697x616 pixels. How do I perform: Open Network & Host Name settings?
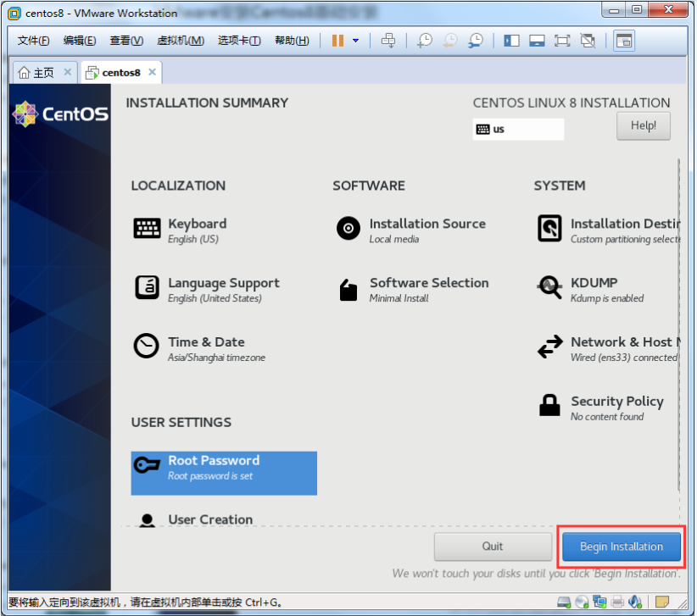[623, 348]
